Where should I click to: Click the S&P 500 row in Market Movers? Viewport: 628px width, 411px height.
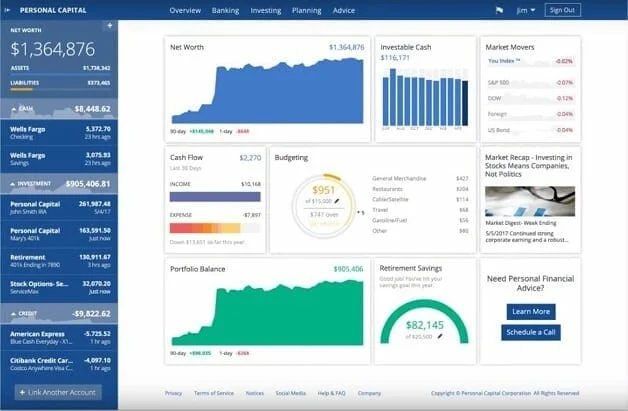(530, 83)
